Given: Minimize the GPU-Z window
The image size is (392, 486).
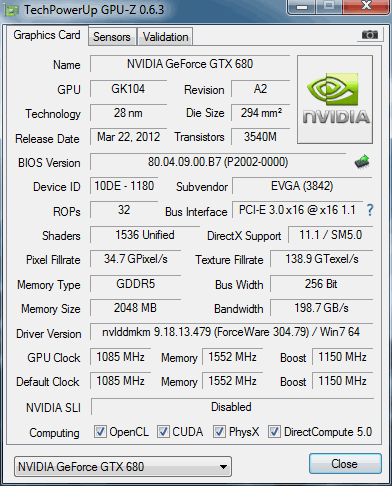Looking at the screenshot, I should (302, 7).
